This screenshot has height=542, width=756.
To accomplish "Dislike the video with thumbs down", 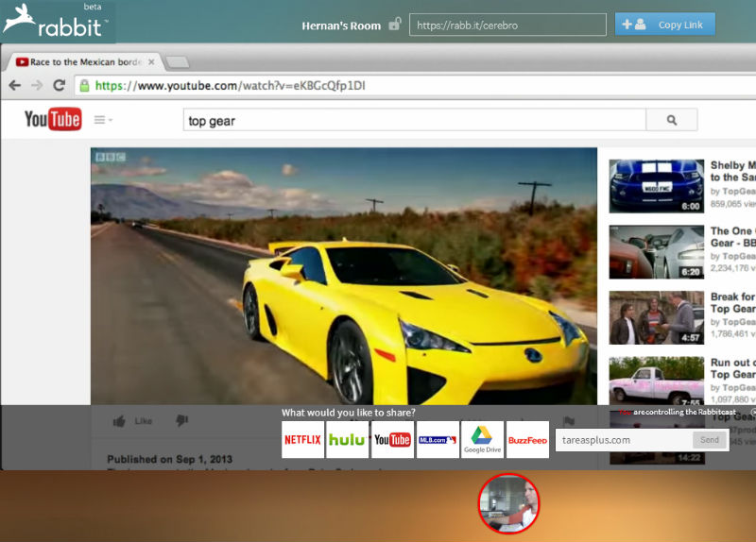I will (181, 421).
